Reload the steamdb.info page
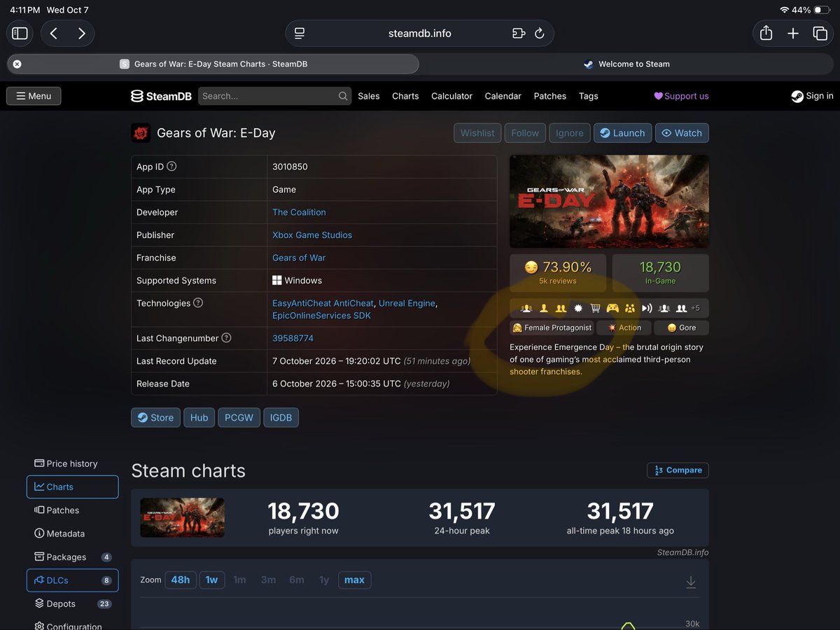 pyautogui.click(x=539, y=34)
